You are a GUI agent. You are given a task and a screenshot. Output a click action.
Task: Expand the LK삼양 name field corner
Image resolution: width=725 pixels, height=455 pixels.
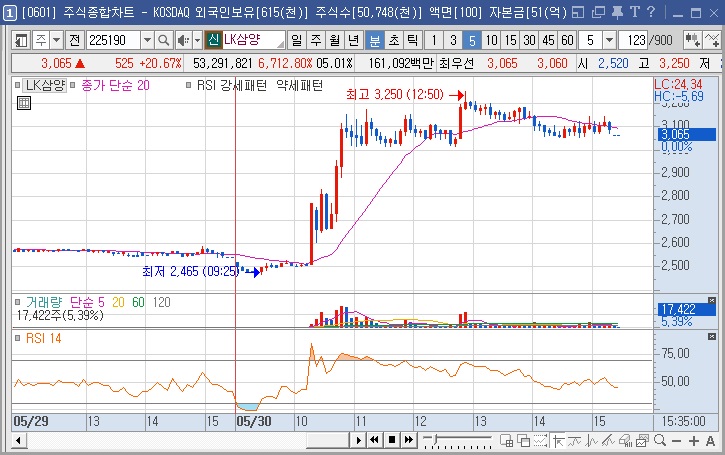coord(281,44)
